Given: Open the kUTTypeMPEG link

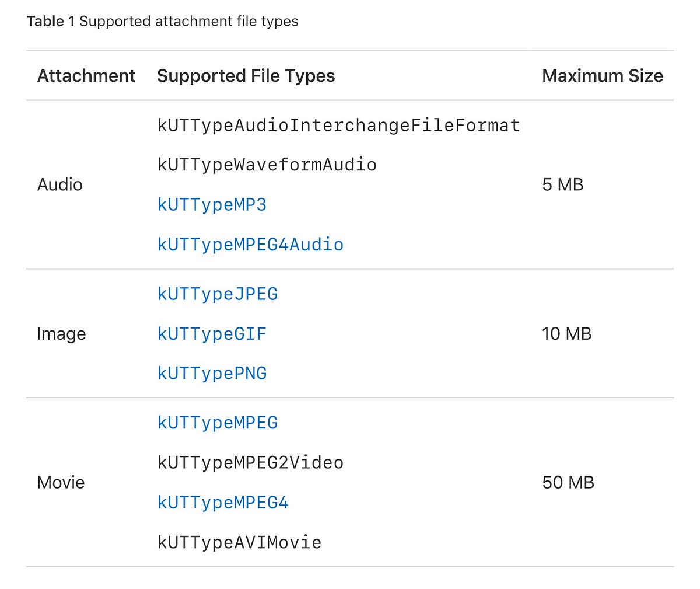Looking at the screenshot, I should pyautogui.click(x=218, y=423).
